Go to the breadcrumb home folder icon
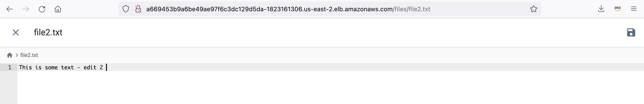Viewport: 644px width, 104px height. pos(10,55)
